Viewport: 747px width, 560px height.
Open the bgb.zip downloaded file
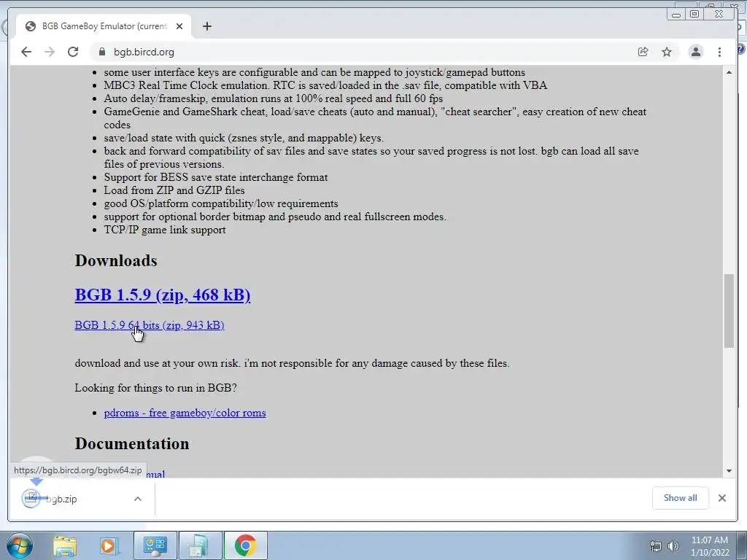[61, 499]
